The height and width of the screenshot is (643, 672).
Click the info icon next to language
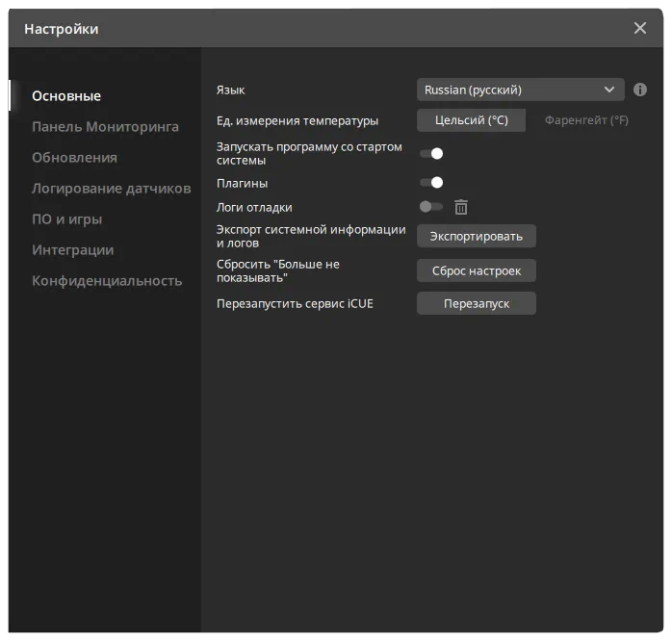tap(640, 90)
